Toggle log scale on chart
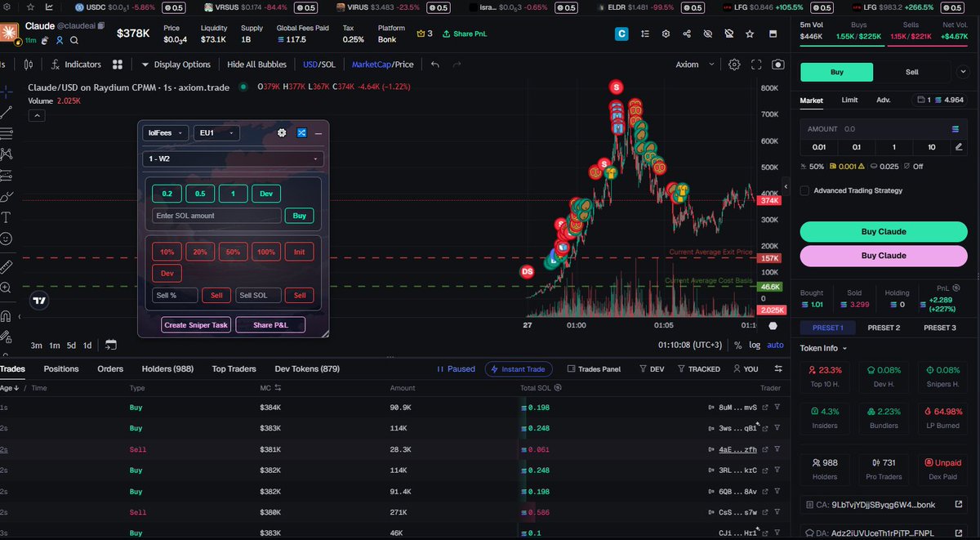The height and width of the screenshot is (540, 980). point(755,345)
